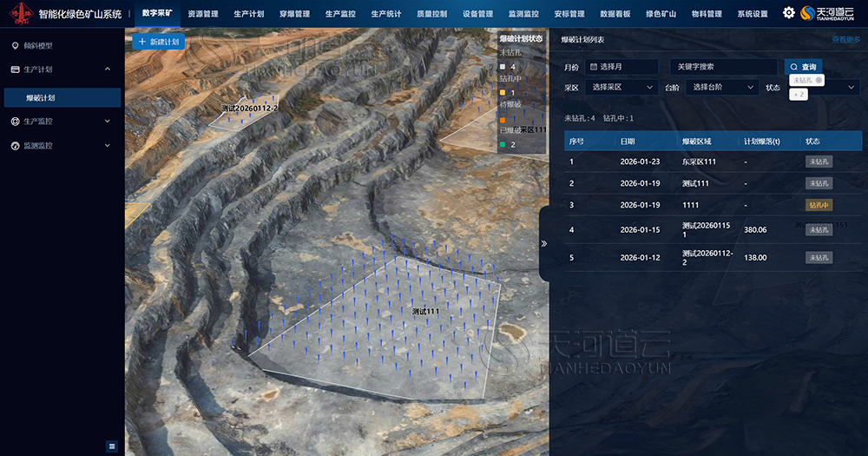Click the 138.00 planned tonnage cell
Viewport: 868px width, 456px height.
click(x=755, y=258)
